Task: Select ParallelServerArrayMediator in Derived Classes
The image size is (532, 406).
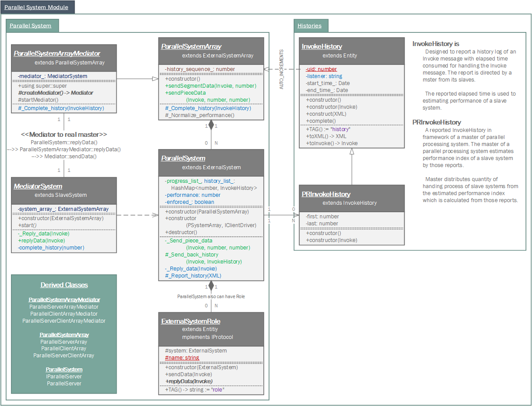Action: [64, 307]
